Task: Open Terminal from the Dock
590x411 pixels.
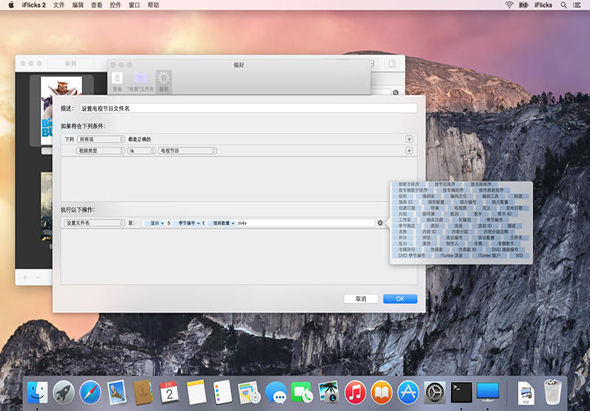Action: click(461, 392)
